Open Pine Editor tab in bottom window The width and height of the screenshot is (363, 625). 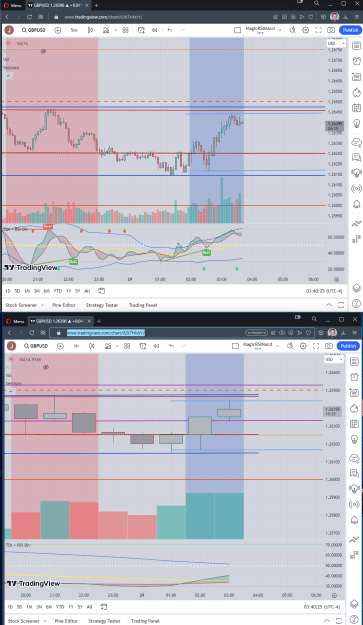point(66,621)
